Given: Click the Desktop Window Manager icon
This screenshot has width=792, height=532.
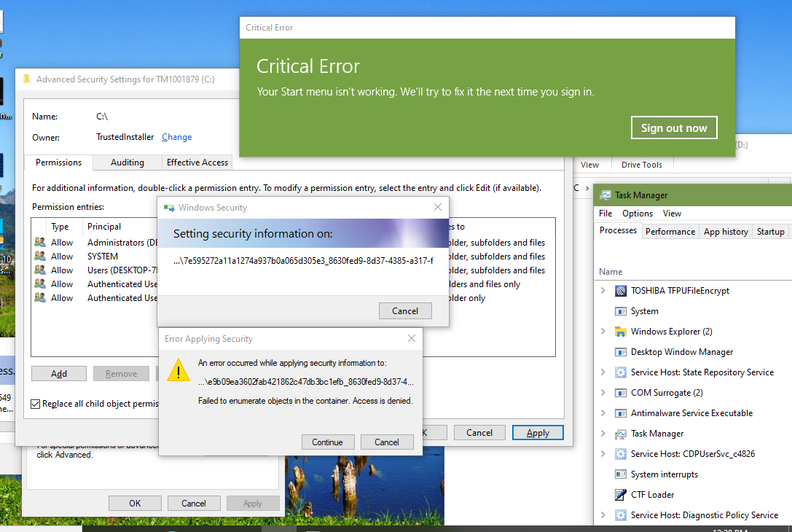Looking at the screenshot, I should (x=620, y=351).
